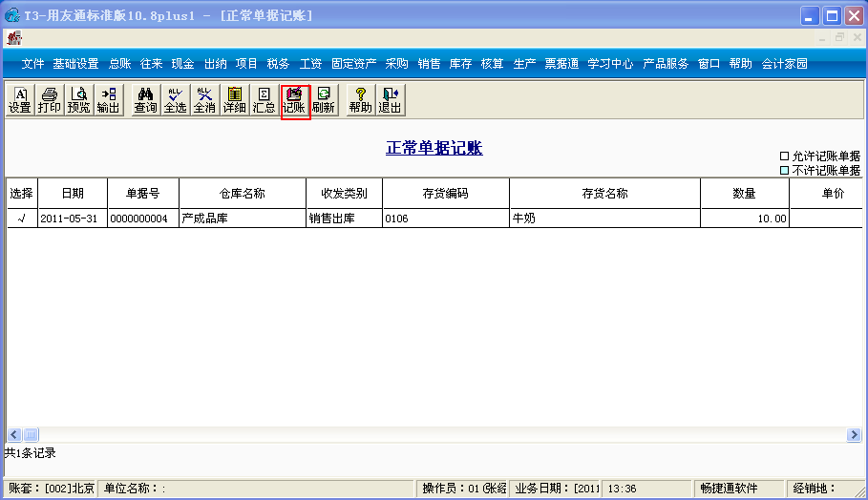Open the 学习中心 menu

click(x=610, y=64)
